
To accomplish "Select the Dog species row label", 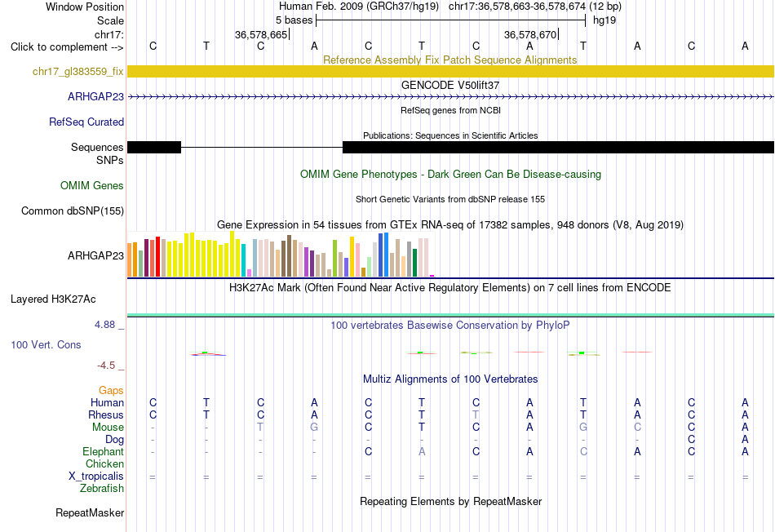I will coord(114,440).
